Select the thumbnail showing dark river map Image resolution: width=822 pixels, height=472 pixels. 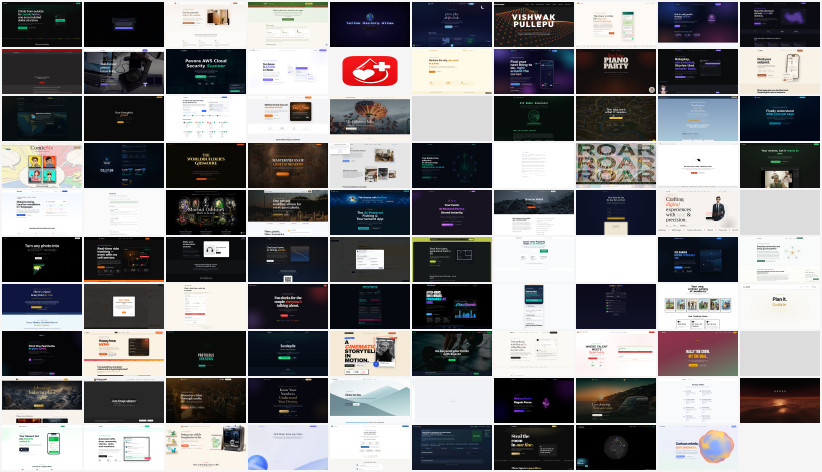pos(615,119)
